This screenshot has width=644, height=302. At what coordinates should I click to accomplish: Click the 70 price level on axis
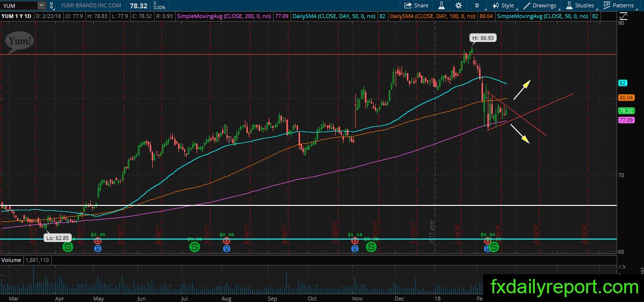(621, 175)
